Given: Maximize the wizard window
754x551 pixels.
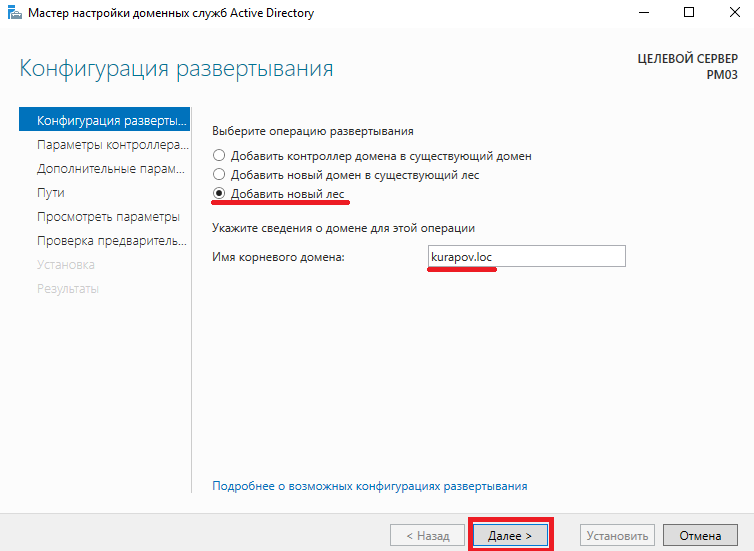Looking at the screenshot, I should tap(689, 13).
